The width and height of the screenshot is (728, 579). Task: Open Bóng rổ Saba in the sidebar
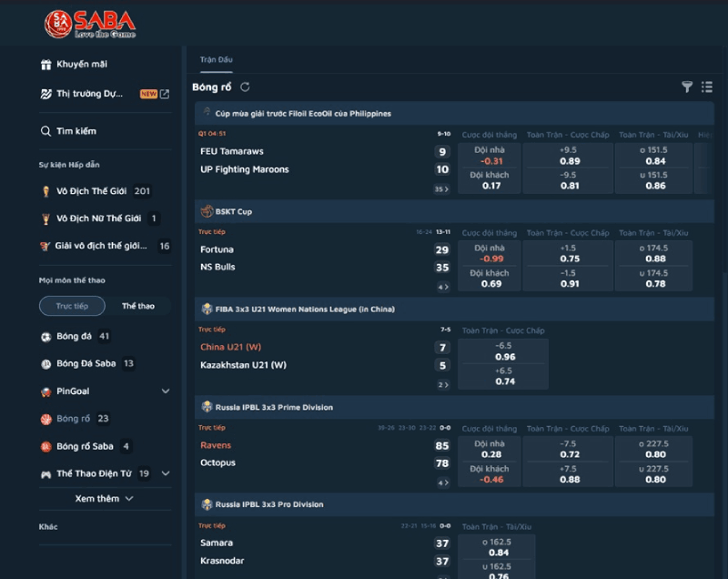tap(85, 446)
